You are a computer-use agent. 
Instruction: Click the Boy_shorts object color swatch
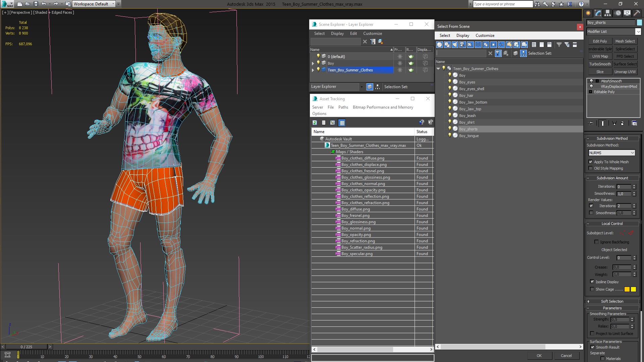click(639, 22)
